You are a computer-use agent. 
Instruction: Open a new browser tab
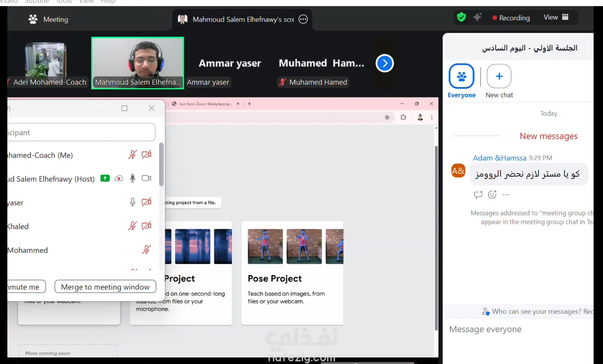[249, 104]
